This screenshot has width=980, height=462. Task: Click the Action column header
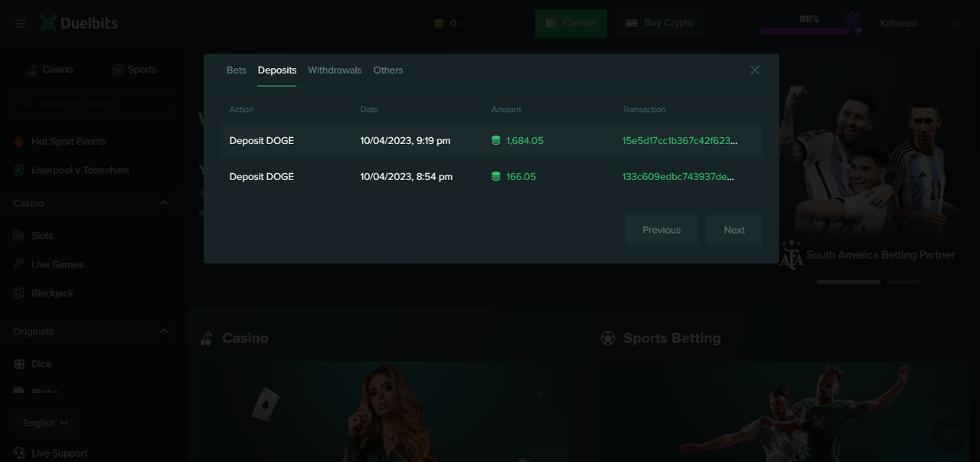pyautogui.click(x=241, y=110)
